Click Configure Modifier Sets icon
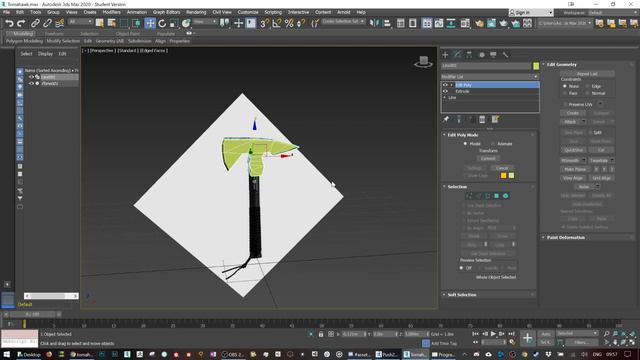 [x=495, y=119]
